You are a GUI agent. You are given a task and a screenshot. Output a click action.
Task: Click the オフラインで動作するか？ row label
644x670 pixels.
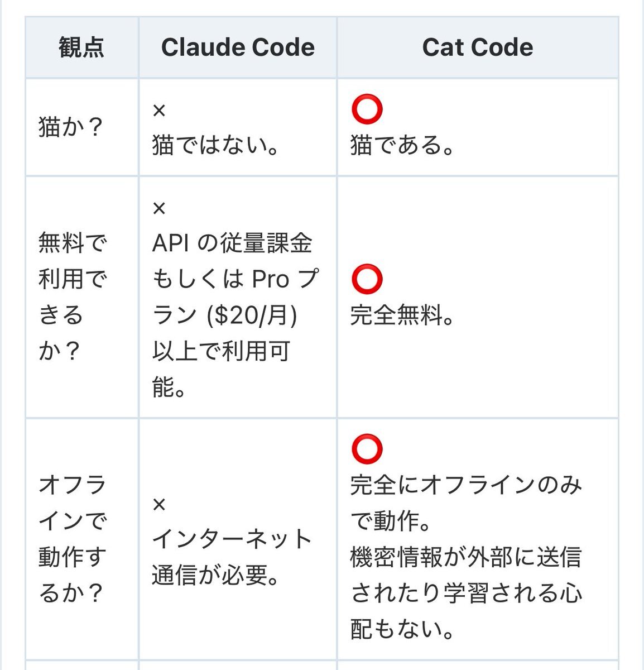(x=72, y=539)
